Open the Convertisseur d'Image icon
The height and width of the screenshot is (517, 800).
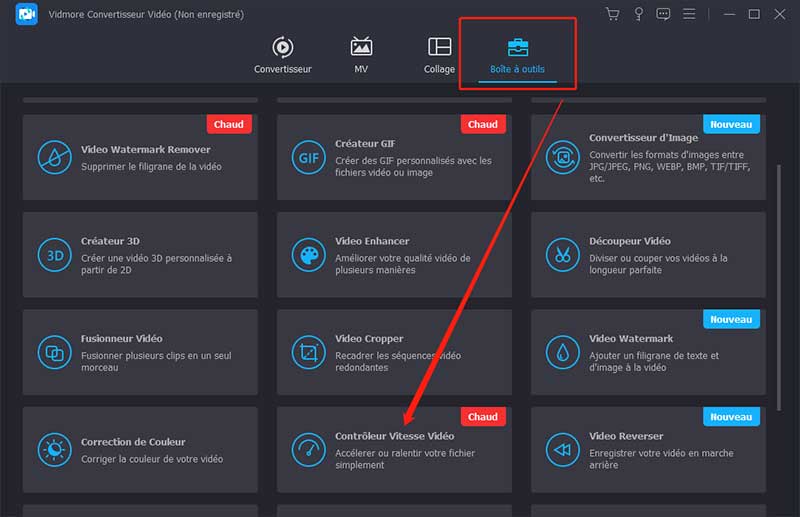coord(563,157)
